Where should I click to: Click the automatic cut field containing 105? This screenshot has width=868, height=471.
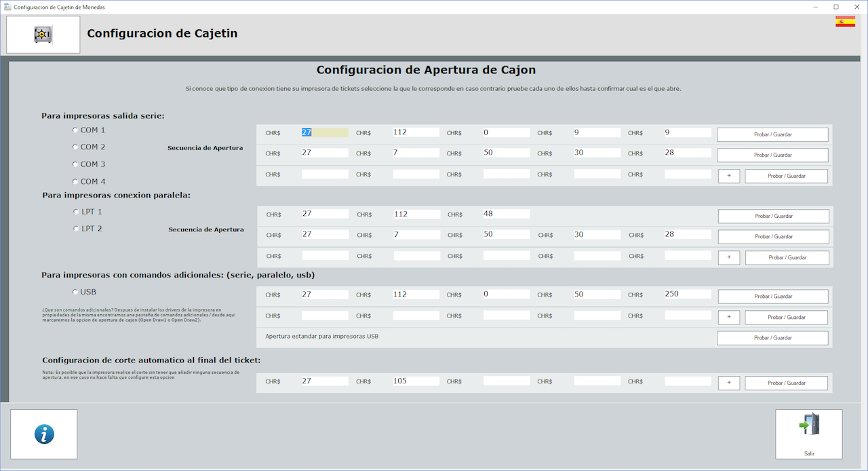(416, 381)
